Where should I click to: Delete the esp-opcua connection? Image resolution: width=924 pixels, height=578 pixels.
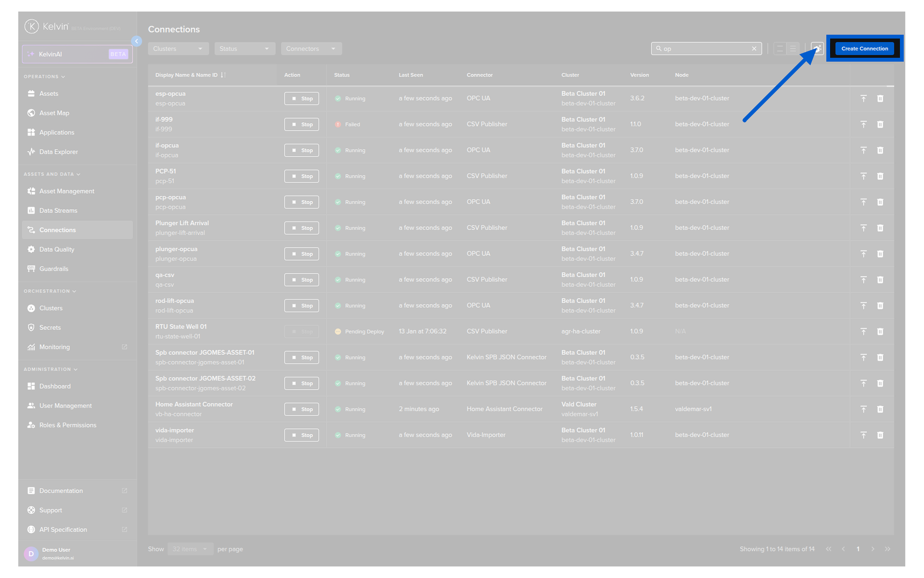[880, 98]
